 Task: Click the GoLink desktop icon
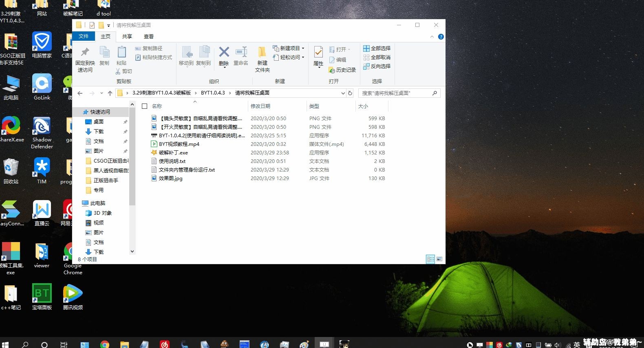click(x=42, y=87)
